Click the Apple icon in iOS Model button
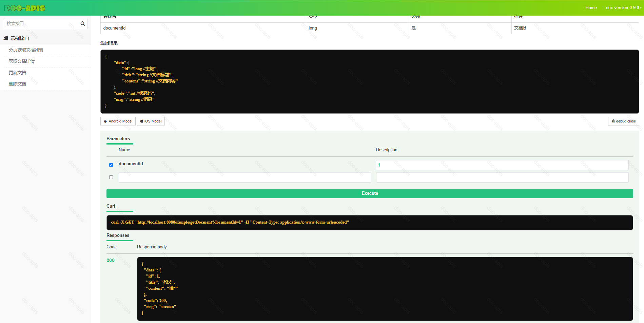Viewport: 644px width, 323px height. point(142,121)
